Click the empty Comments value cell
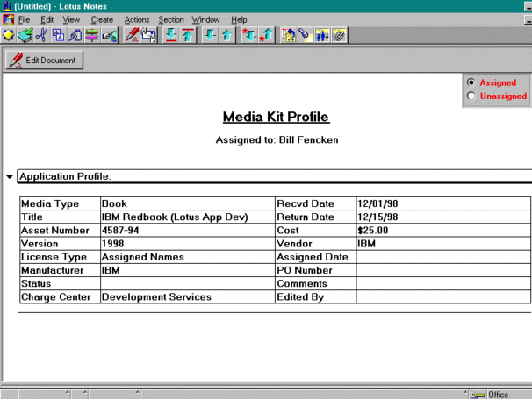Viewport: 532px width, 399px height. (x=443, y=283)
